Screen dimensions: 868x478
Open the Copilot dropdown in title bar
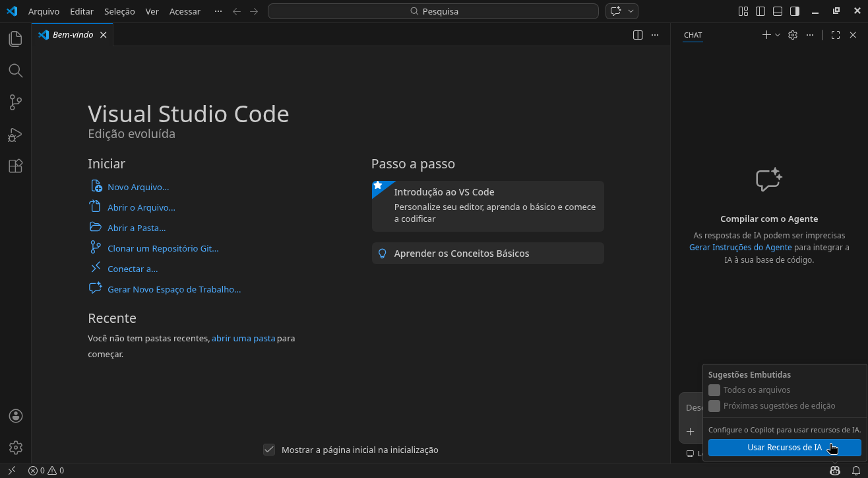[x=631, y=11]
